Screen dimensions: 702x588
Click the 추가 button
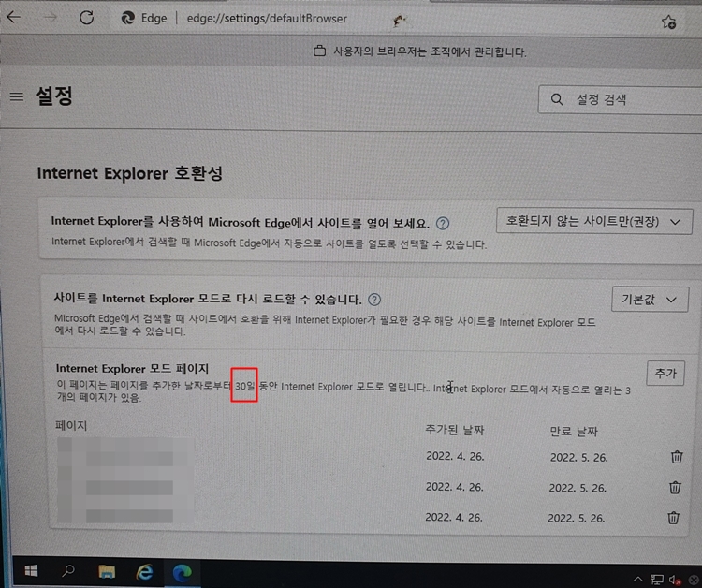[665, 373]
